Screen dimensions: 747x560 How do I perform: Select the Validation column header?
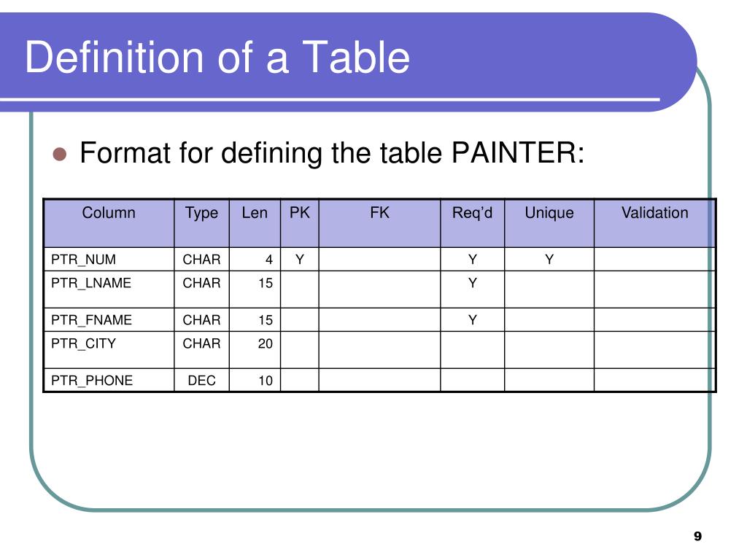[654, 223]
